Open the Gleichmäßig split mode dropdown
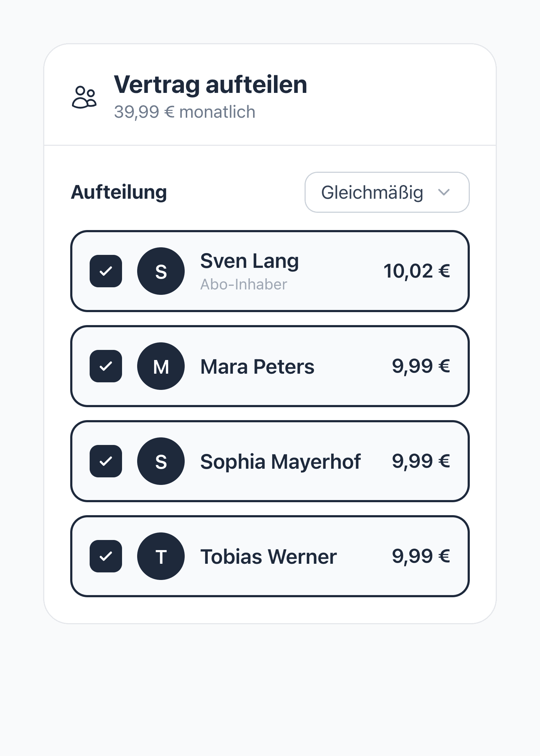 (387, 192)
